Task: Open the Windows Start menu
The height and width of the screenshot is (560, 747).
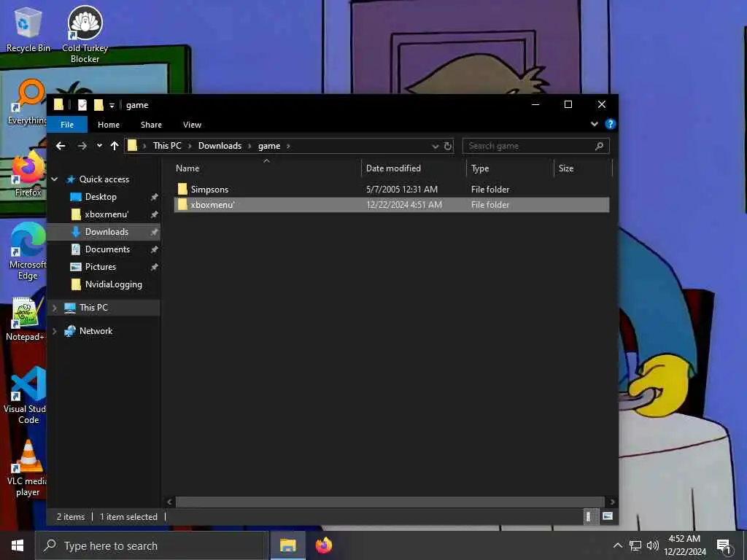Action: tap(18, 545)
